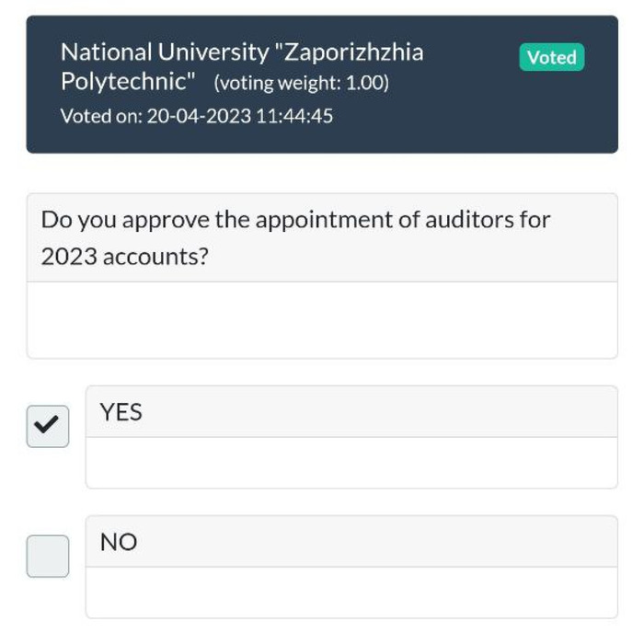Click the National University "Zaporizhzhia title
The width and height of the screenshot is (644, 644).
(242, 52)
